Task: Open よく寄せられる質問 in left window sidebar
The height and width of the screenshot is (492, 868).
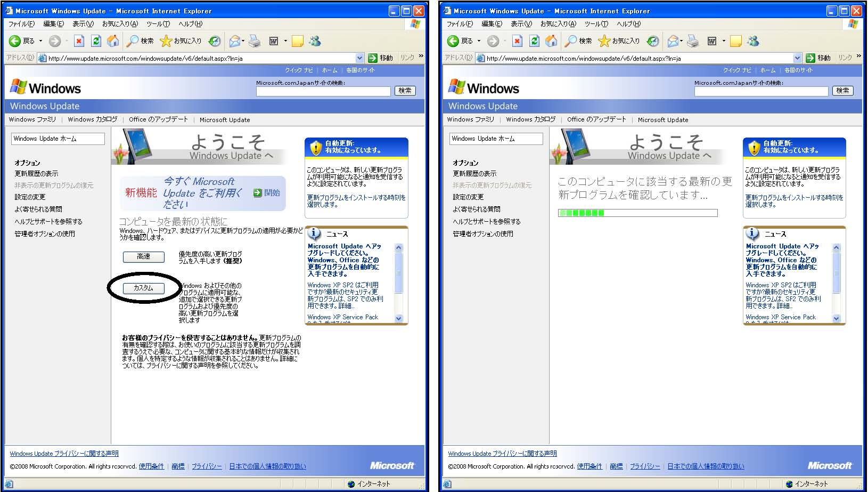Action: [38, 209]
